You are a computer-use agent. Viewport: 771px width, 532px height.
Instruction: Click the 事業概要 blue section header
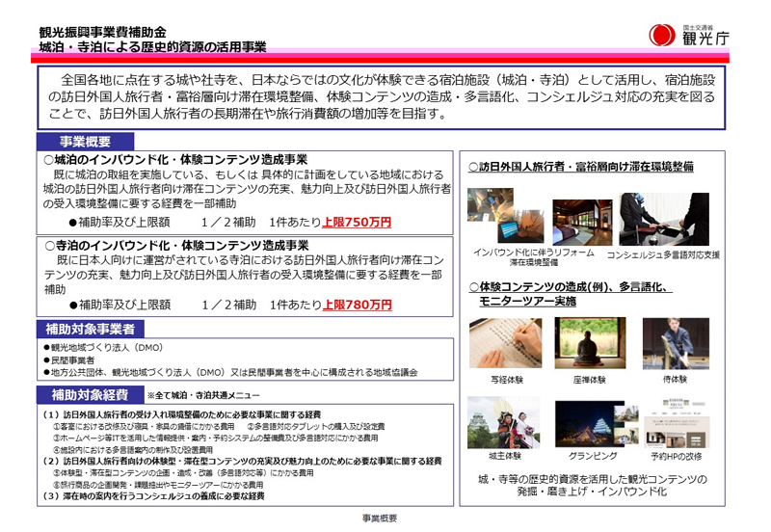click(x=85, y=142)
